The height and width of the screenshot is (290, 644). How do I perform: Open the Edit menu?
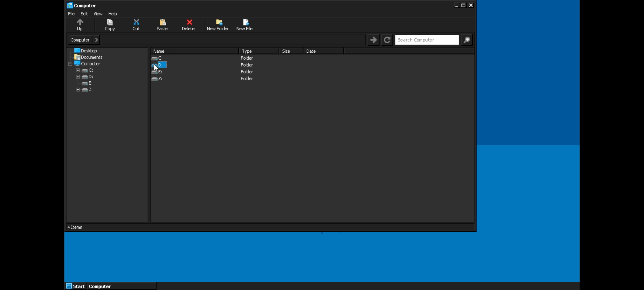click(x=84, y=14)
